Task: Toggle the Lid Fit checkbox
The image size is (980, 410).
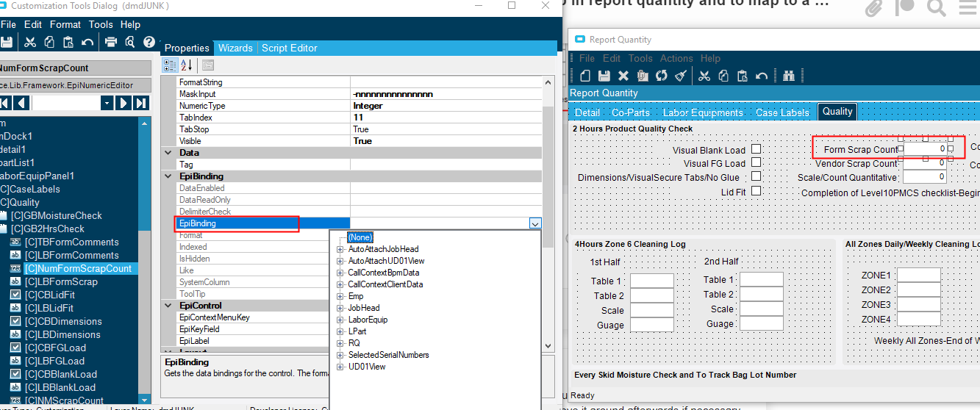Action: point(755,191)
